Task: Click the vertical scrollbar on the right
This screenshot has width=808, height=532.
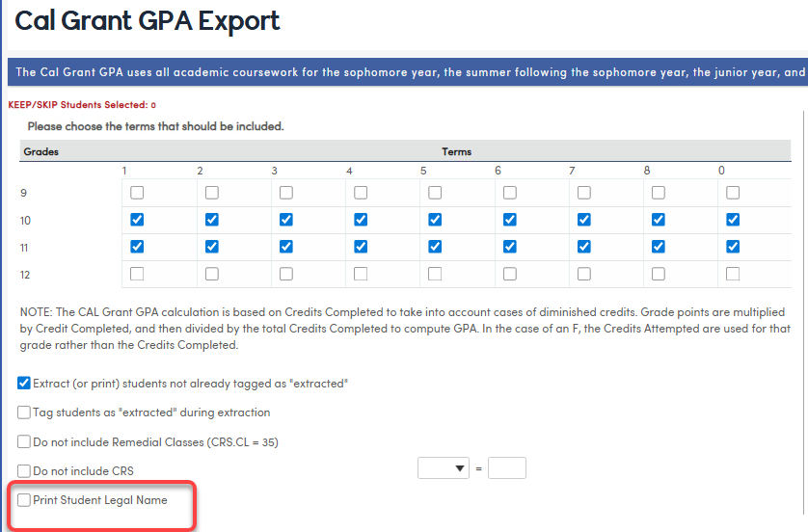Action: tap(804, 311)
